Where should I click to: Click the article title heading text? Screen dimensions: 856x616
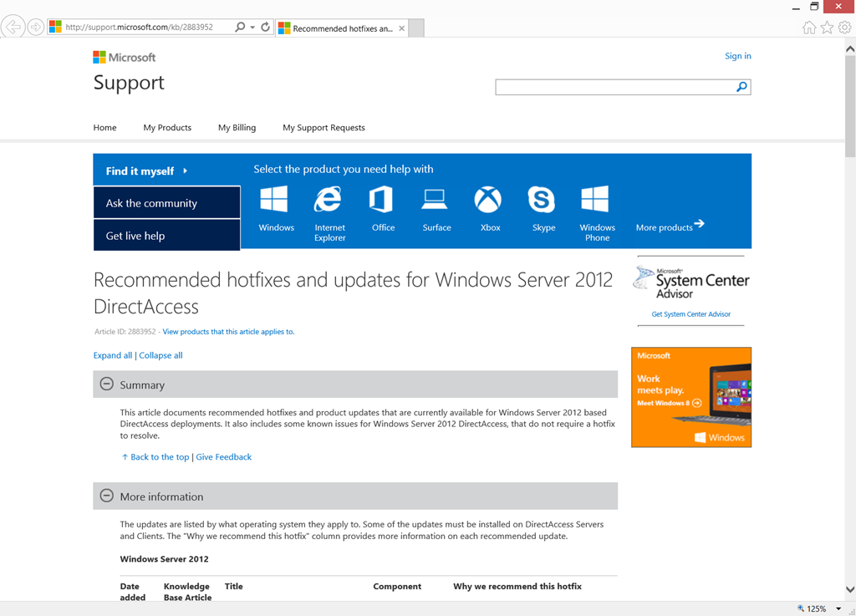point(354,293)
